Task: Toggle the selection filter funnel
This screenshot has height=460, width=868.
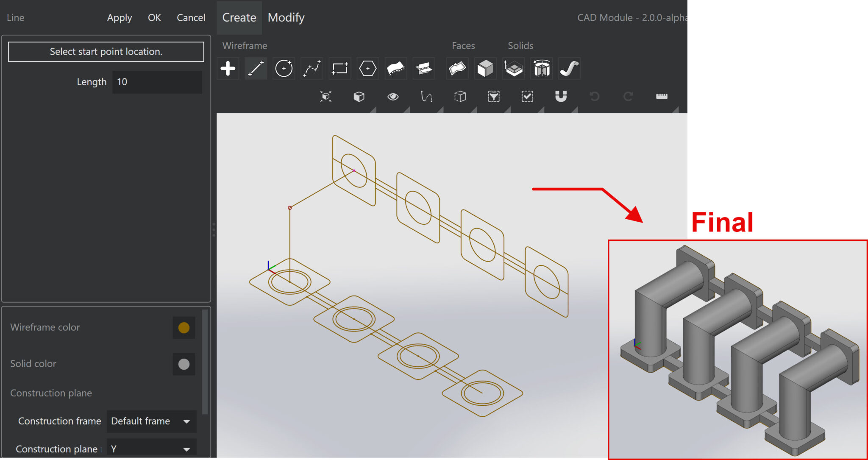Action: 494,97
